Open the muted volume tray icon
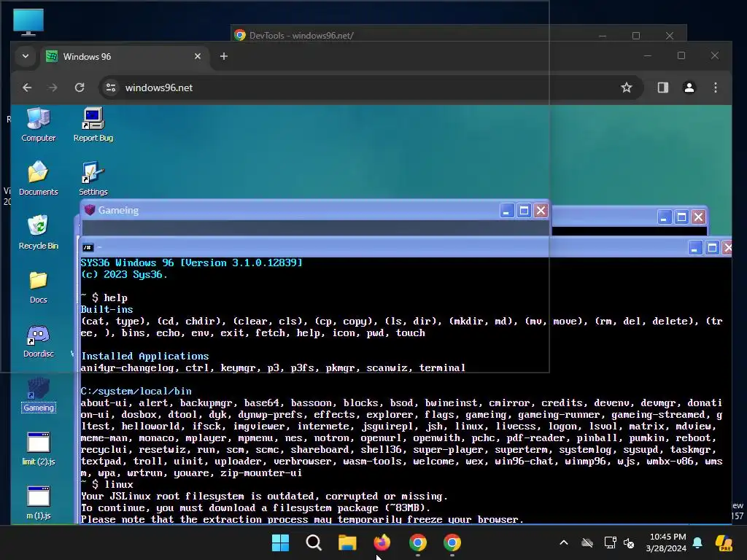Viewport: 747px width, 560px height. coord(629,542)
